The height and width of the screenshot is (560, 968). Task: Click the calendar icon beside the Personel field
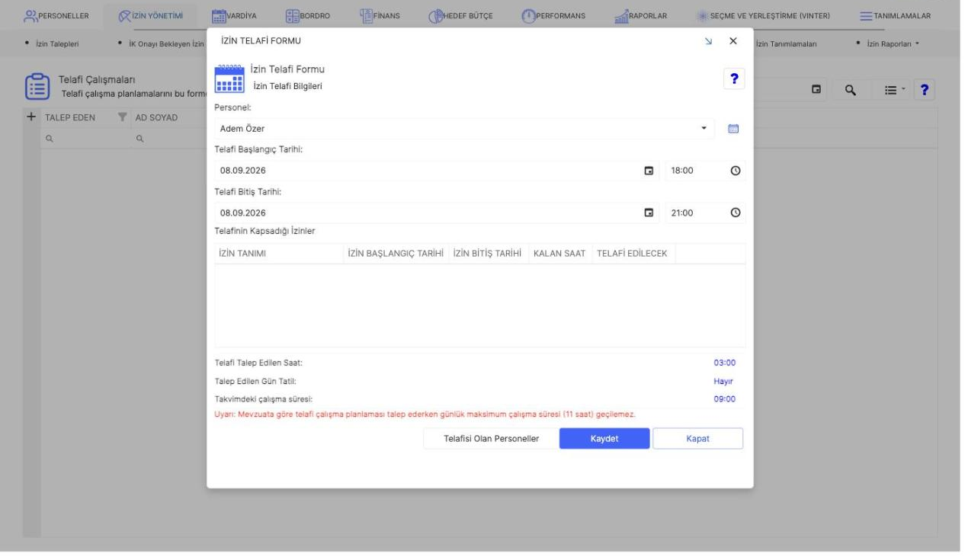(x=734, y=129)
